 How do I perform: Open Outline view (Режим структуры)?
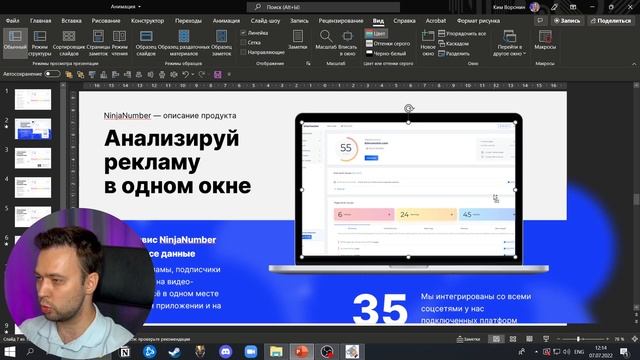(40, 43)
